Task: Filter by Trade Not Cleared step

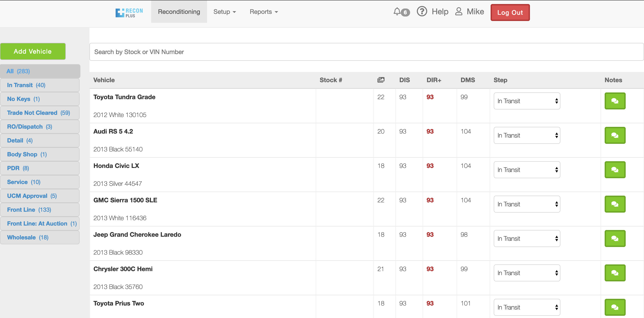Action: 39,113
